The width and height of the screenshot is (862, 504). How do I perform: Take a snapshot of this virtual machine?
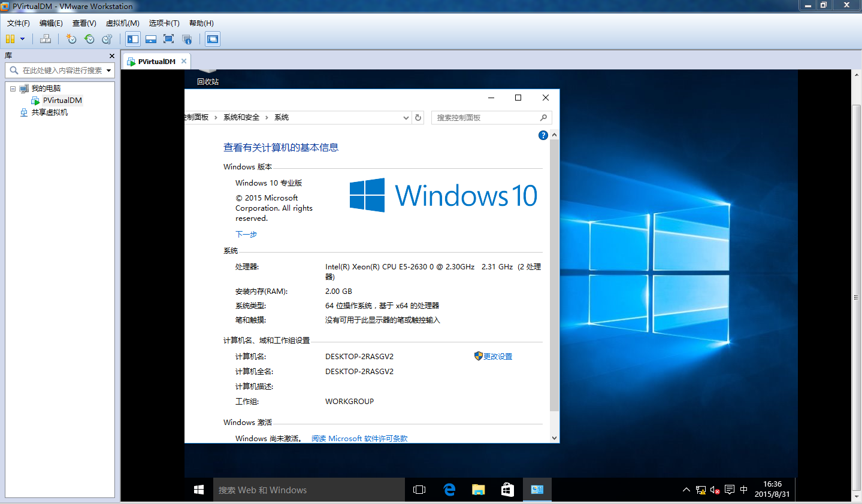pyautogui.click(x=71, y=39)
